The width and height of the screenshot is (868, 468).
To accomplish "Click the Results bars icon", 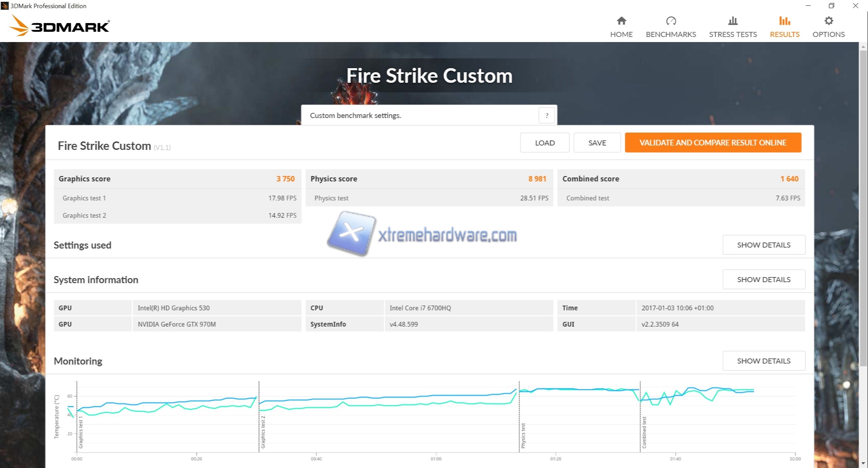I will [784, 21].
